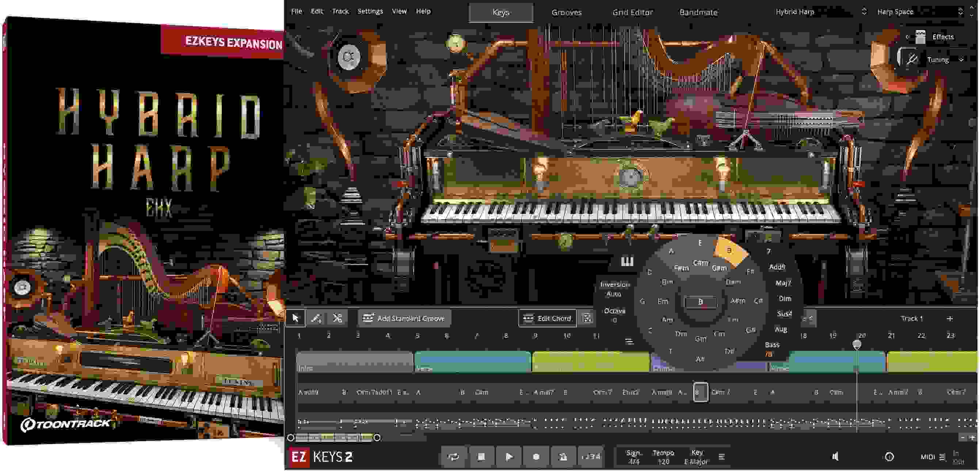This screenshot has height=474, width=980.
Task: Toggle the count-in 1234 button
Action: [x=591, y=456]
